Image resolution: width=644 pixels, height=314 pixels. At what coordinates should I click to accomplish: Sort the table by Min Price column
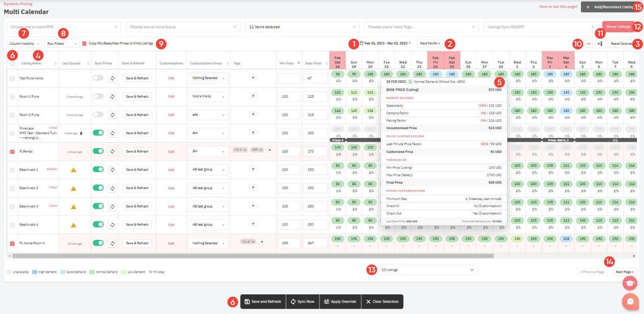click(289, 63)
